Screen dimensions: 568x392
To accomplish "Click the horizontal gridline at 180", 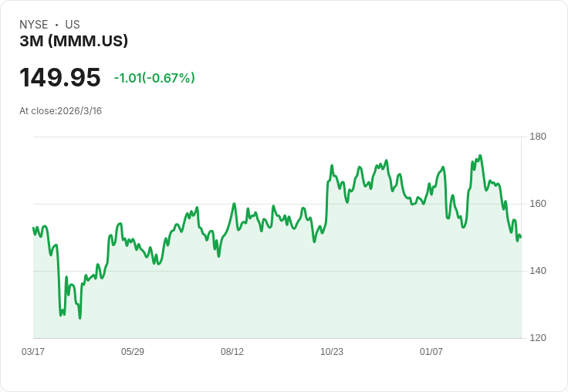I will click(x=278, y=137).
